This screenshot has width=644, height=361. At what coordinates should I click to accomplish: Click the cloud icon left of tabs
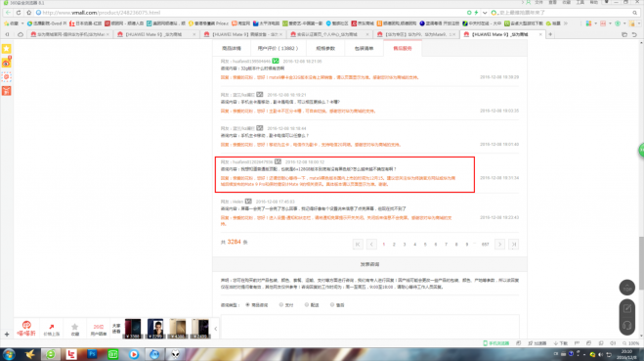point(21,34)
